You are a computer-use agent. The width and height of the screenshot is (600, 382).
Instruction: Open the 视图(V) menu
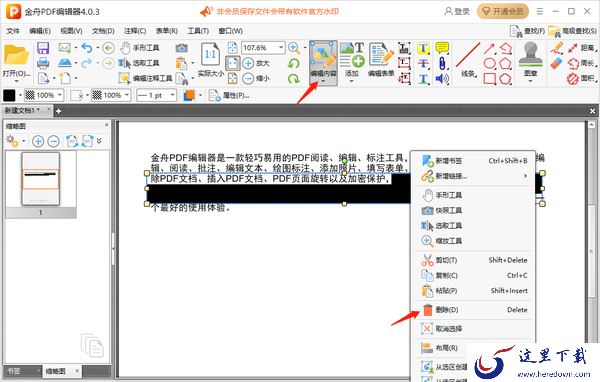click(x=71, y=31)
